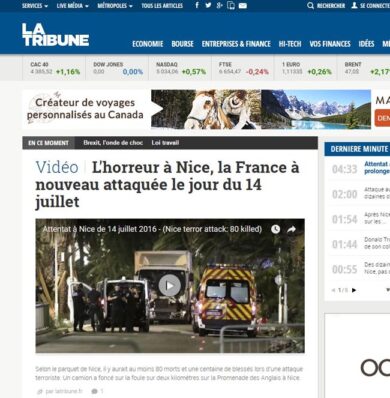Open the Bourse menu section
The height and width of the screenshot is (398, 390).
coord(182,44)
